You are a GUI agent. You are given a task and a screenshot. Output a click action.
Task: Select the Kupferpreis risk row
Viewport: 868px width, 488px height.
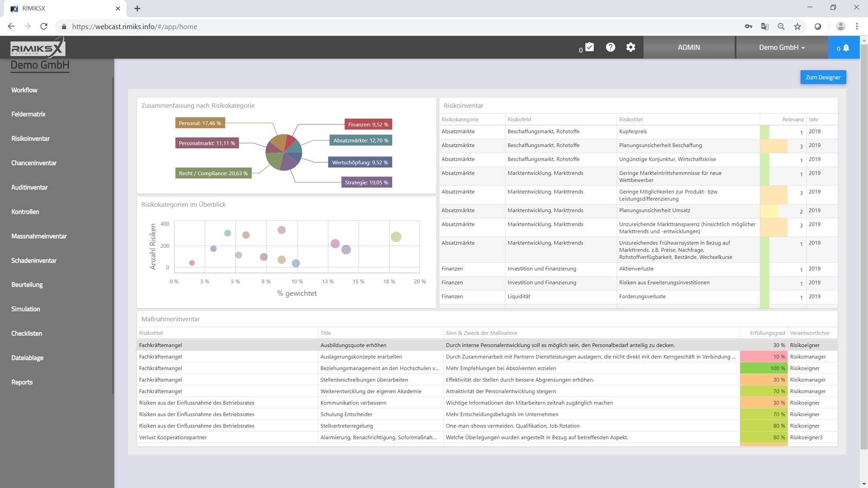(632, 132)
